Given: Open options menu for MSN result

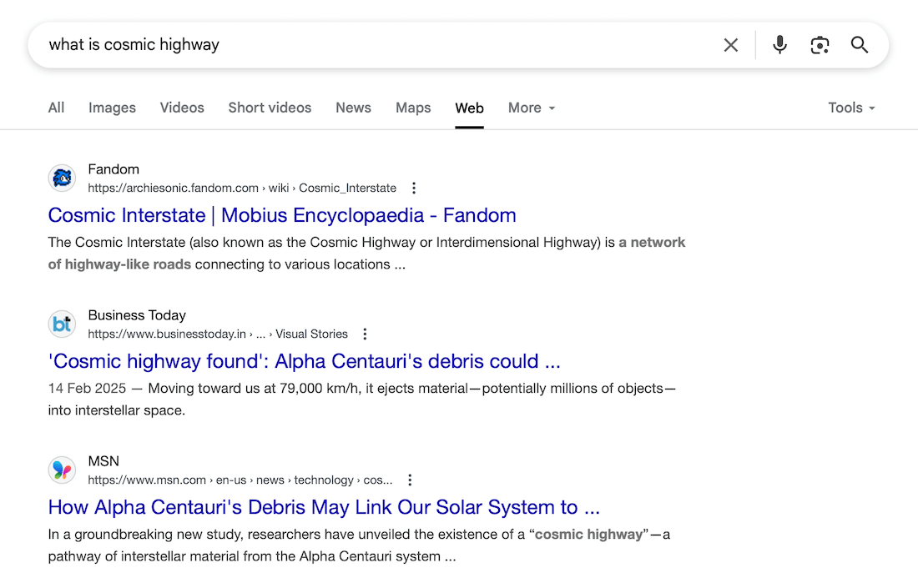Looking at the screenshot, I should point(410,480).
